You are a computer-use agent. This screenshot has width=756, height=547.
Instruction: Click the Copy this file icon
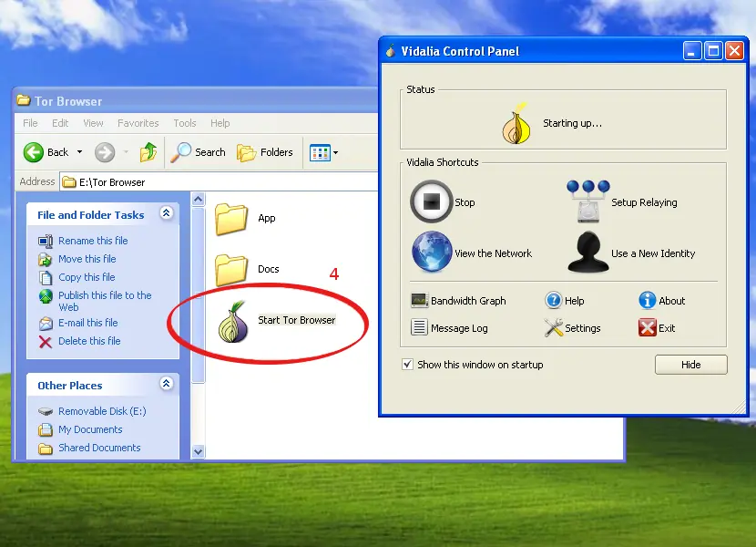pos(46,278)
